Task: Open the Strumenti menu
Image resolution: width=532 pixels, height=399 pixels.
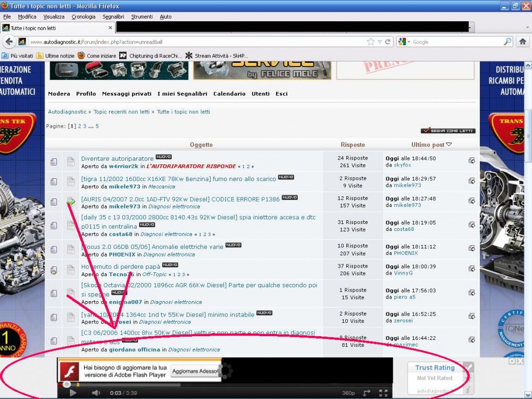Action: 142,16
